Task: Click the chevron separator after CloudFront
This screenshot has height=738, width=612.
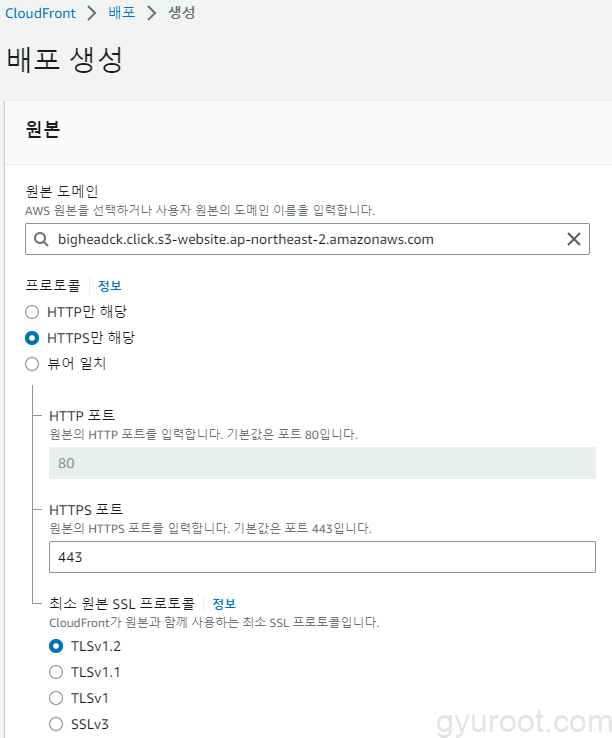Action: click(93, 14)
